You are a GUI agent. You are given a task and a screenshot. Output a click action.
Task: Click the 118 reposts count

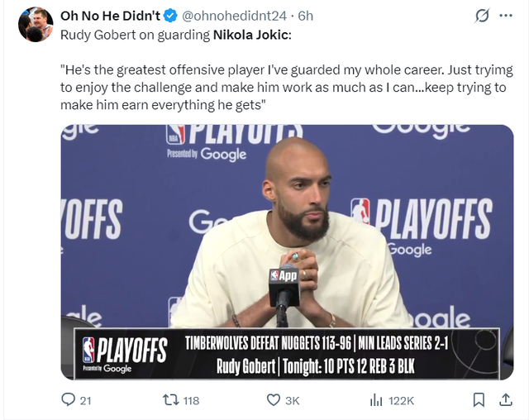tap(191, 400)
